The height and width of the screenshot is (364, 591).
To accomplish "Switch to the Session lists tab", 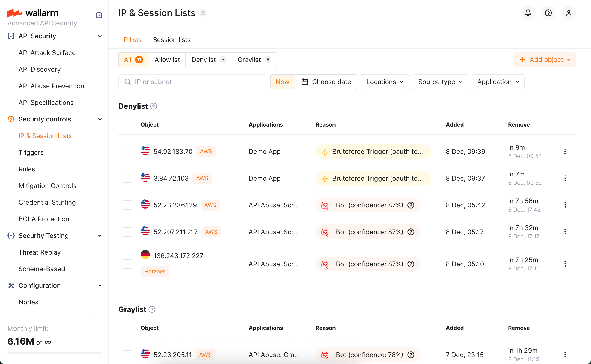I will coord(172,40).
